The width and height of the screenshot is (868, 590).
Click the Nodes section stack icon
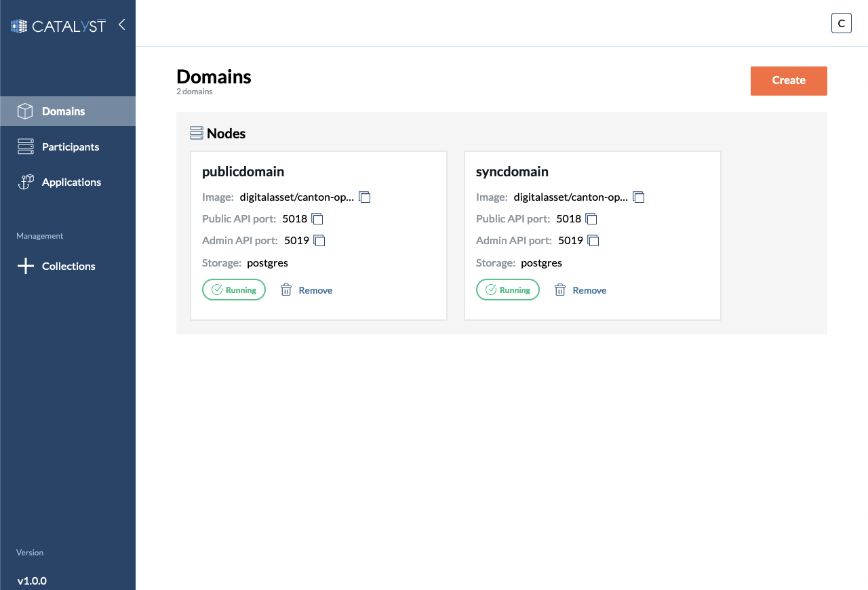click(196, 133)
